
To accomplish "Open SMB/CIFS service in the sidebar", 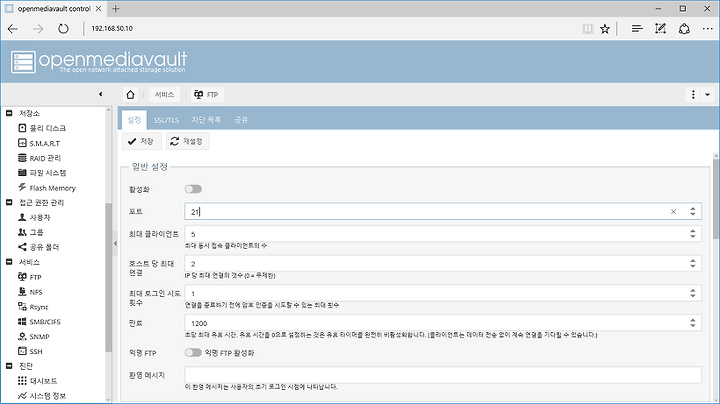I will 39,321.
